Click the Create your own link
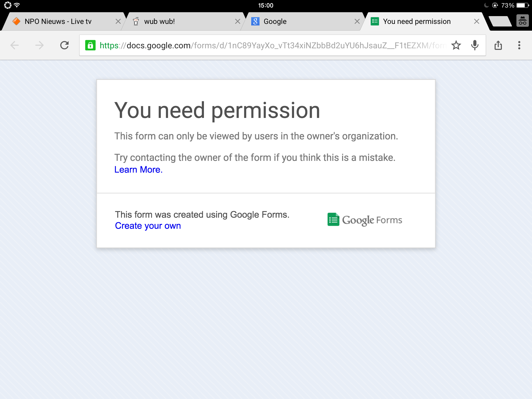The width and height of the screenshot is (532, 399). pyautogui.click(x=148, y=226)
